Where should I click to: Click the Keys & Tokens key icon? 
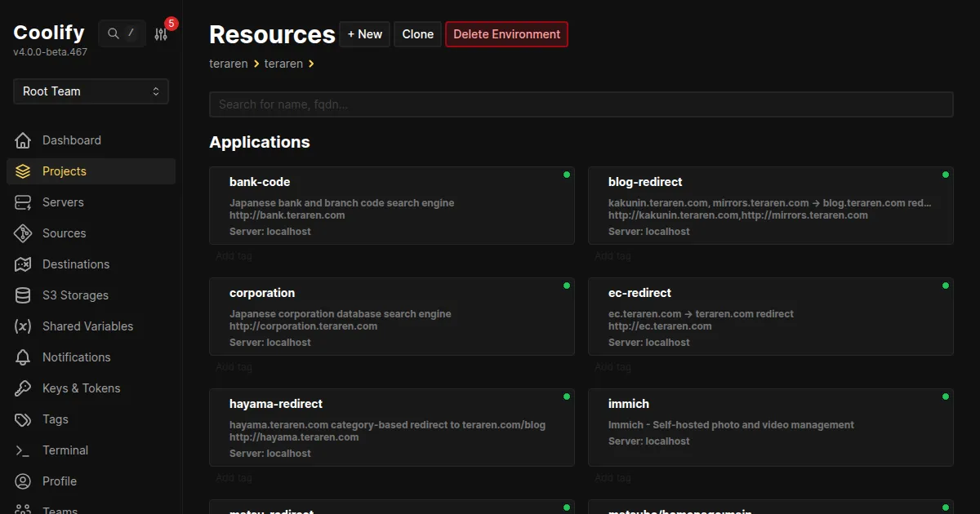(23, 388)
